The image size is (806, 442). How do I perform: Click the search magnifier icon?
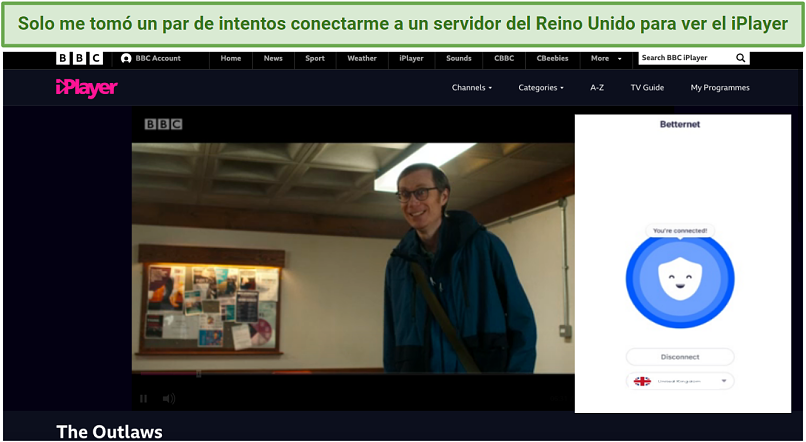point(740,58)
